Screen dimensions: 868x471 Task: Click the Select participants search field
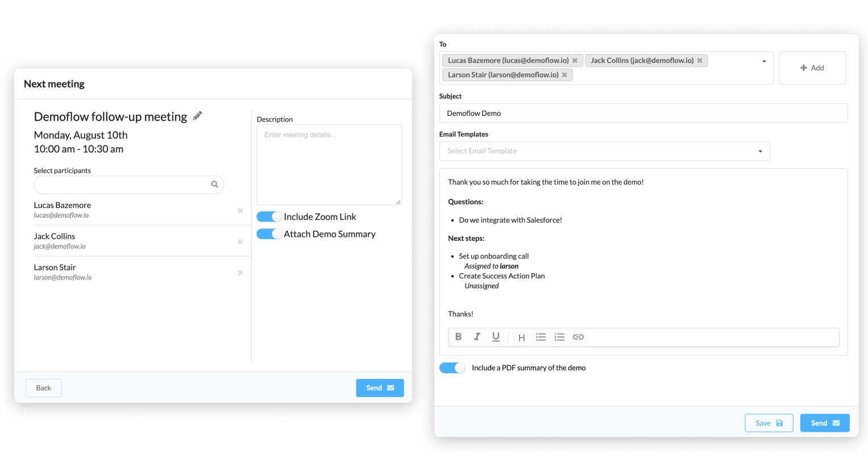pos(128,185)
